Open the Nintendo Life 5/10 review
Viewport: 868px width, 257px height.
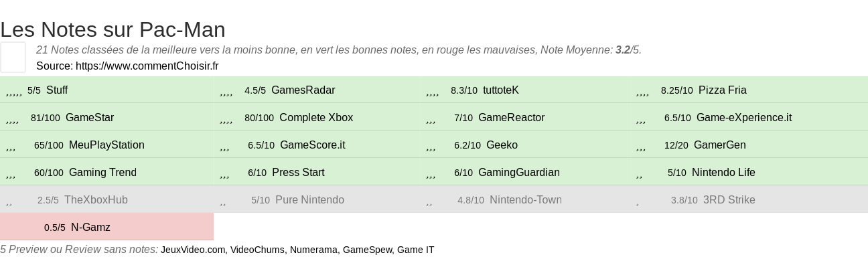point(723,173)
